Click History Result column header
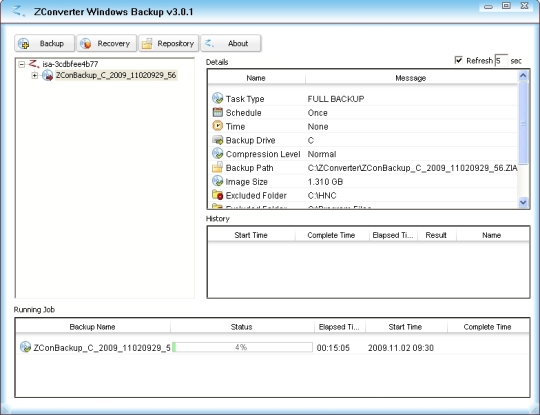The width and height of the screenshot is (540, 415). coord(436,235)
